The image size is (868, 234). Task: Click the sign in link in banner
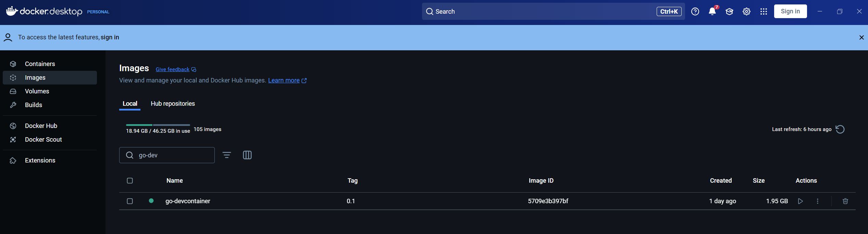(x=110, y=37)
